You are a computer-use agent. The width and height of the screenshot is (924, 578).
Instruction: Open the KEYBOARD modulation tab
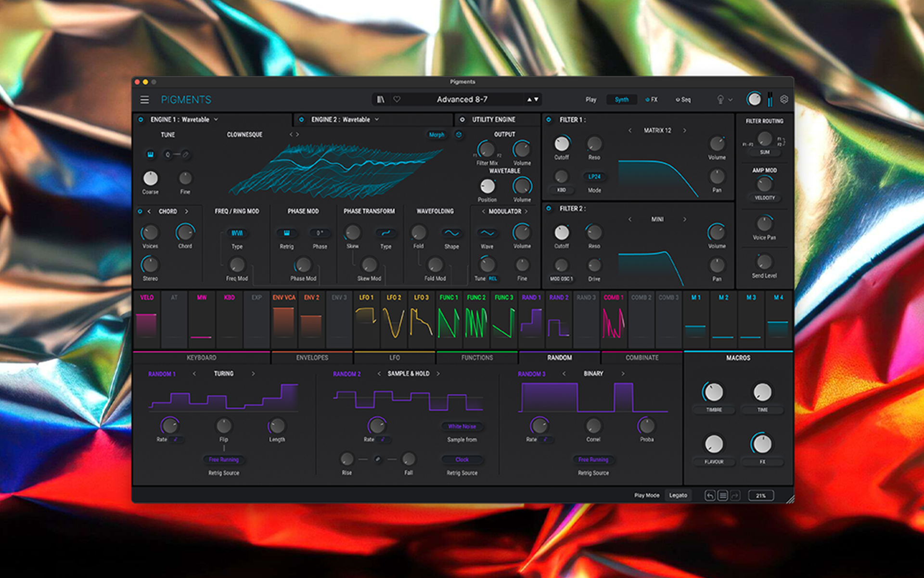201,358
